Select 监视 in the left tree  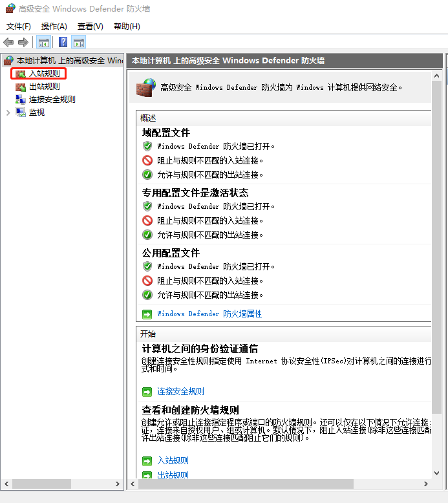point(37,112)
